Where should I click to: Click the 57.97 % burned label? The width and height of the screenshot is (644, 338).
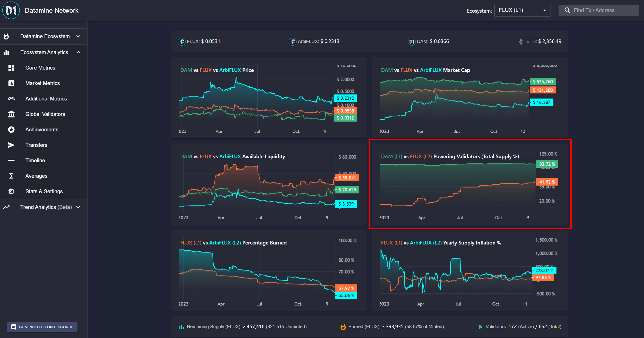coord(346,288)
